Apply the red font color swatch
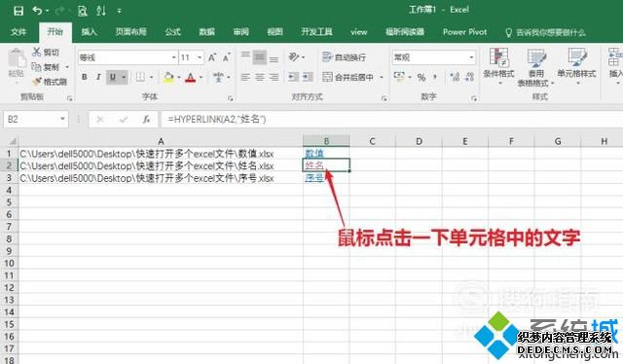The width and height of the screenshot is (623, 364). [191, 77]
